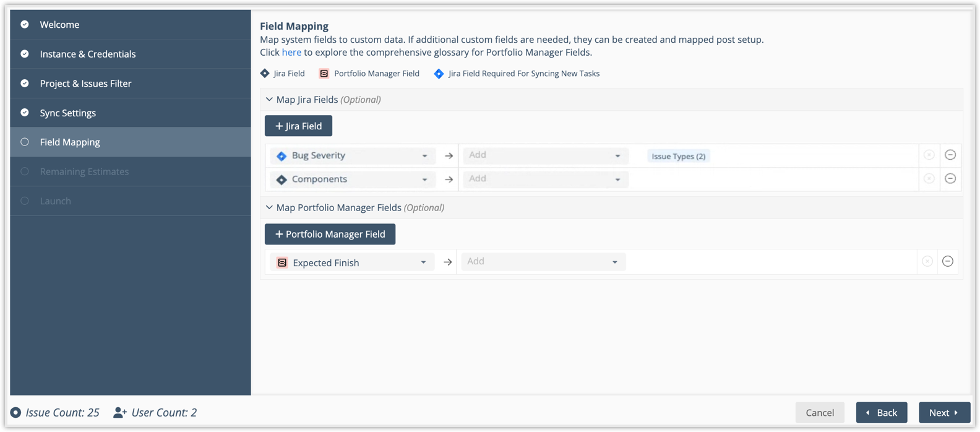The image size is (980, 432).
Task: Click the Next button
Action: tap(943, 413)
